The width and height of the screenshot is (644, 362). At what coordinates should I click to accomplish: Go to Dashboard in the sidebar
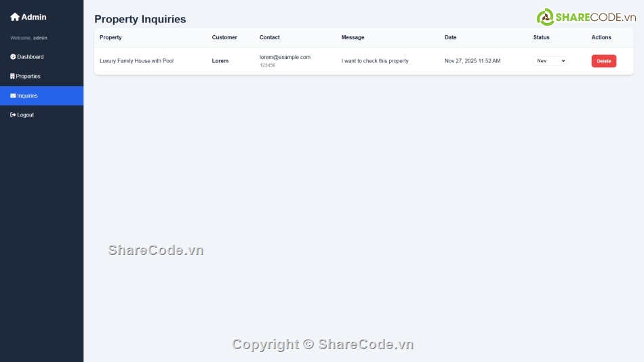31,57
